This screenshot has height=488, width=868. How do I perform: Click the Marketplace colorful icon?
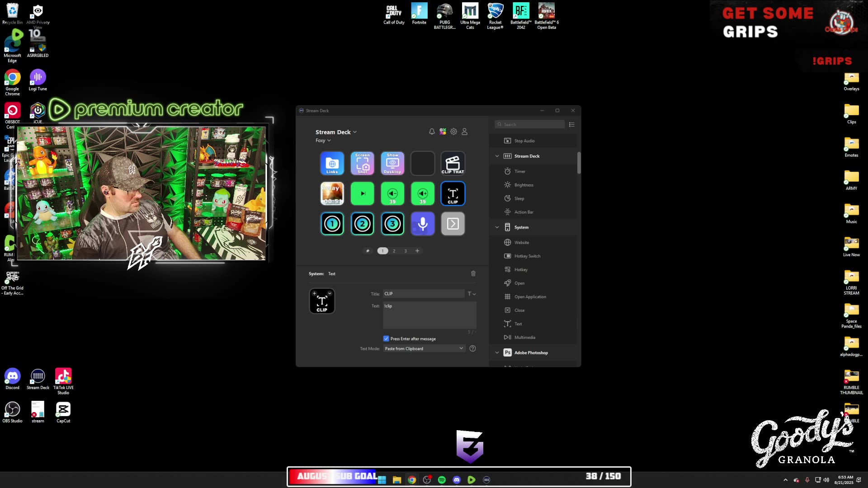pos(443,131)
